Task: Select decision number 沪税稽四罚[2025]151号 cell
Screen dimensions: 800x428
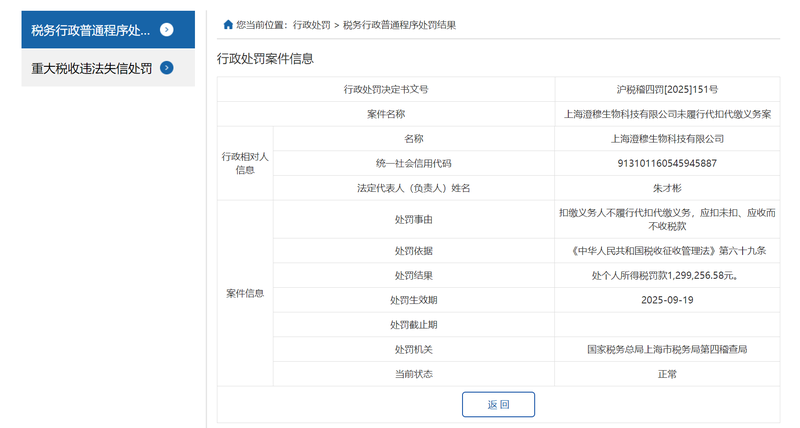Action: tap(667, 89)
